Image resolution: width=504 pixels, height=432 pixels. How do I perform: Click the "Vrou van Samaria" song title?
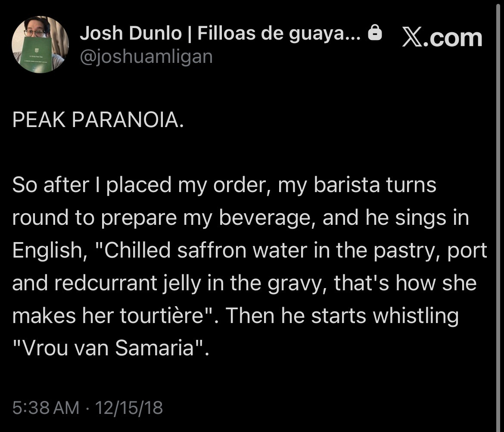108,348
